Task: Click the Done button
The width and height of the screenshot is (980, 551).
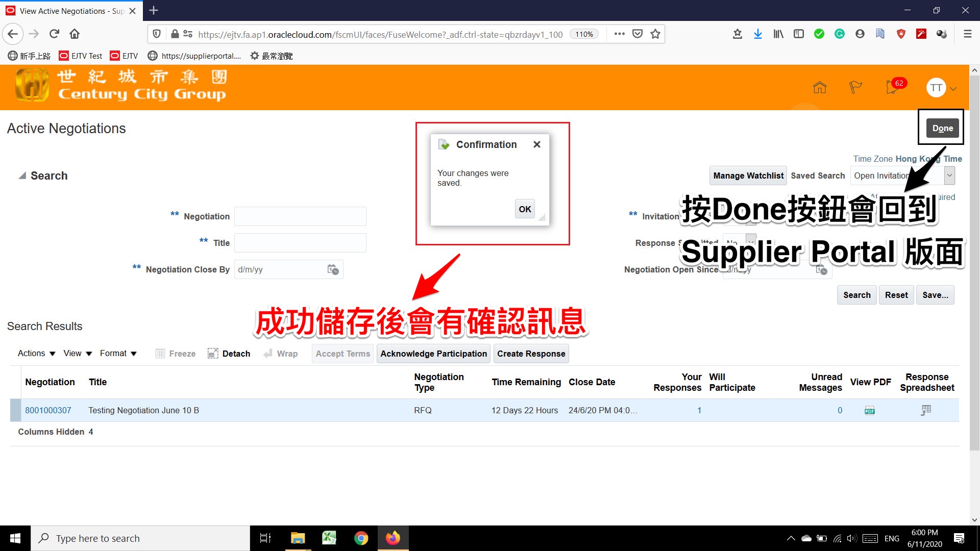Action: (942, 128)
